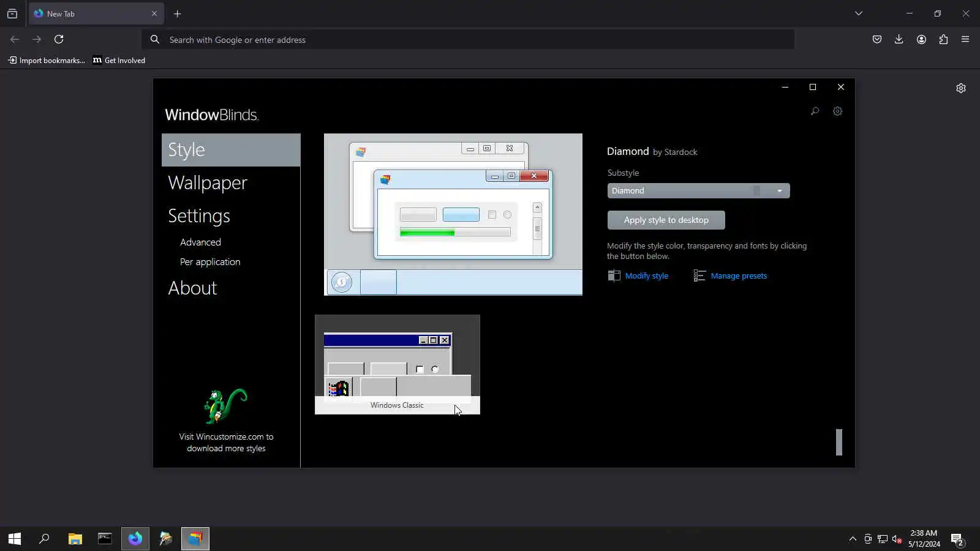Personalize the New Tab page via gear
This screenshot has height=551, width=980.
coord(961,88)
